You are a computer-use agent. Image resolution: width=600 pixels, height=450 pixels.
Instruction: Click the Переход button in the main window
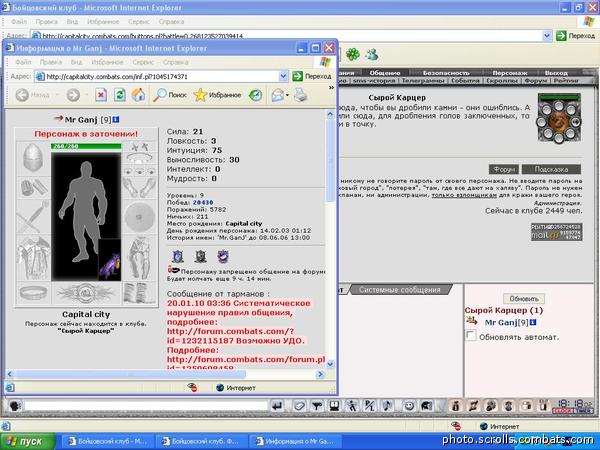tap(576, 36)
